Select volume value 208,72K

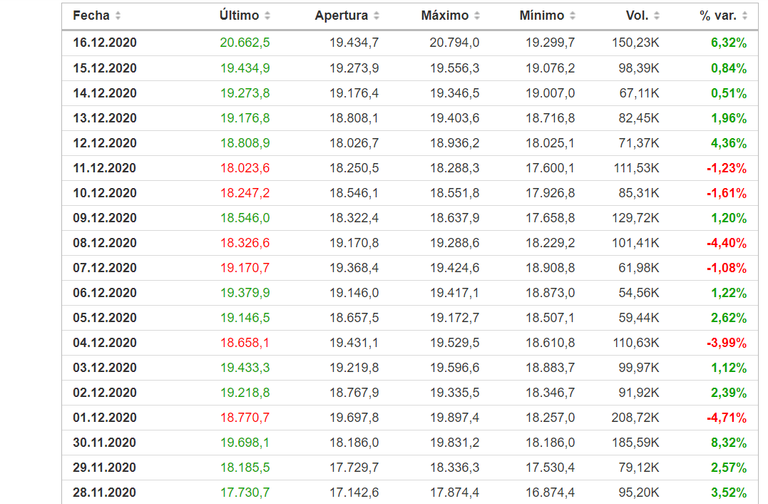[x=636, y=418]
